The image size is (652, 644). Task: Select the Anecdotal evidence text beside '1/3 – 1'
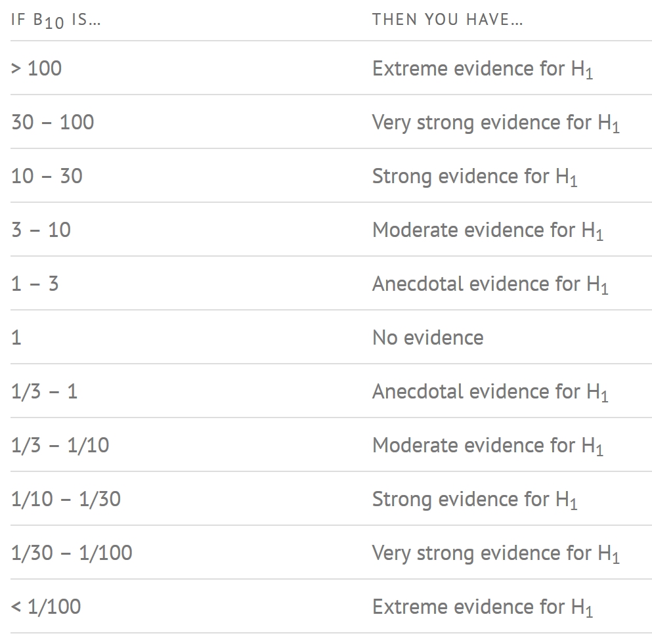tap(490, 392)
